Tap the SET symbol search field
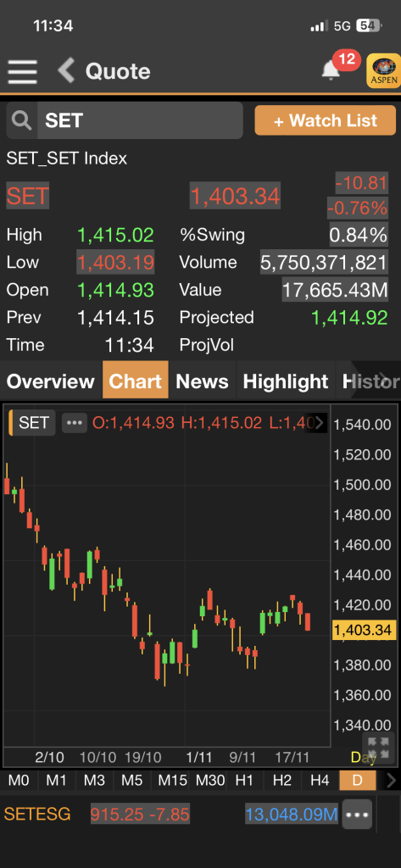401x868 pixels. pyautogui.click(x=140, y=120)
